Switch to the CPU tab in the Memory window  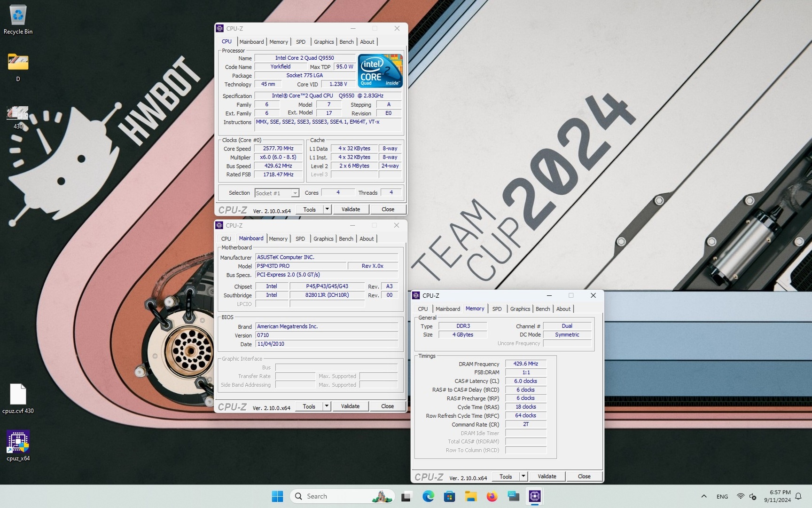(423, 309)
